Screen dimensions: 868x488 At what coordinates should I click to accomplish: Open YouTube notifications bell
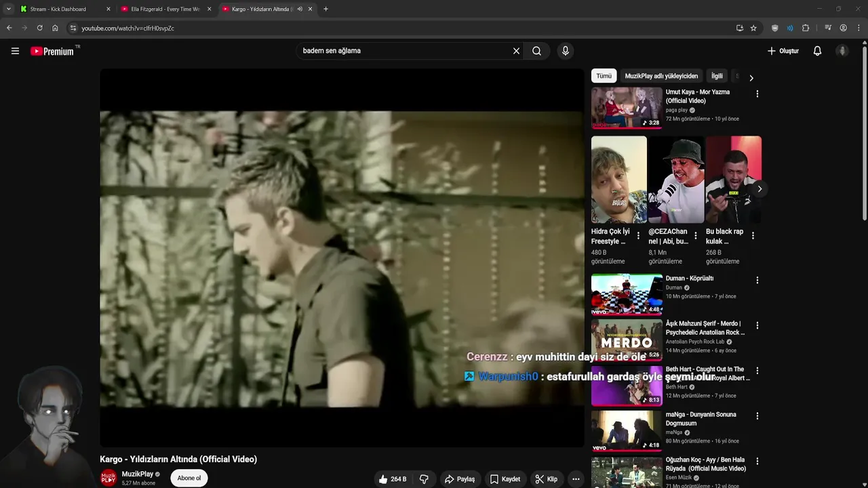[x=817, y=51]
